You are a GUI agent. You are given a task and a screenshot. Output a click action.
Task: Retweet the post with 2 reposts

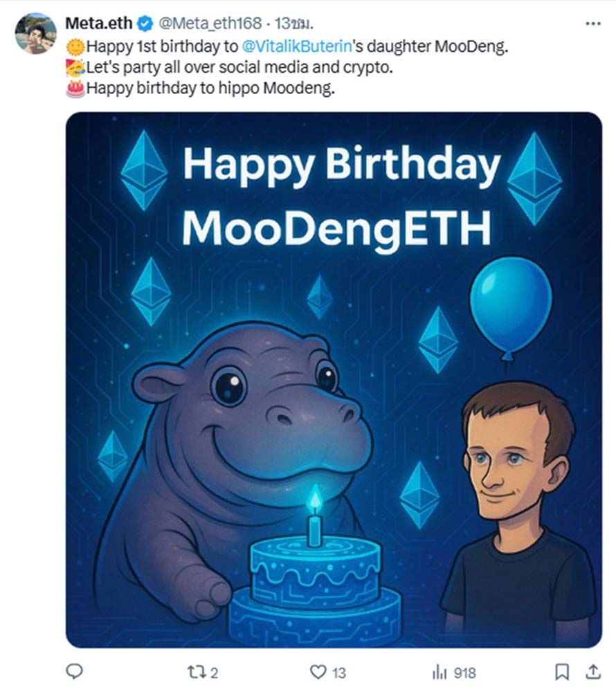click(195, 672)
